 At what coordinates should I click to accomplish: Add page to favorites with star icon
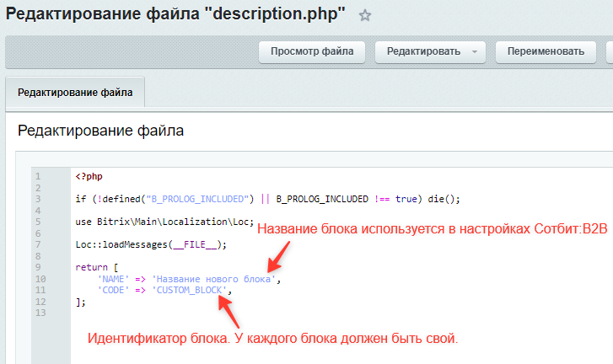coord(365,15)
